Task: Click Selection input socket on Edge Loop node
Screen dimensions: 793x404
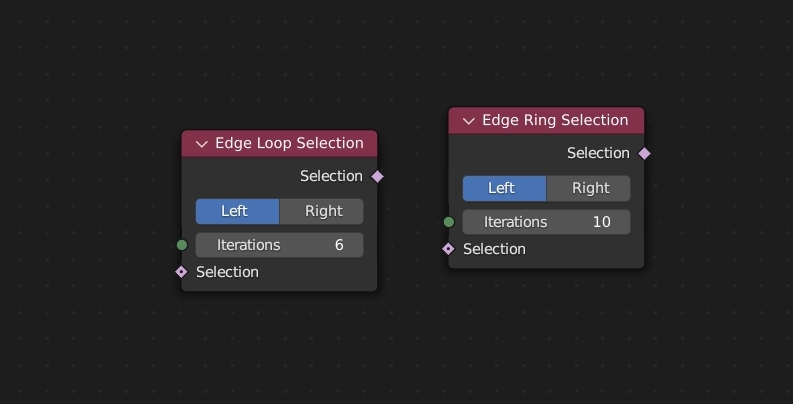Action: pos(181,272)
